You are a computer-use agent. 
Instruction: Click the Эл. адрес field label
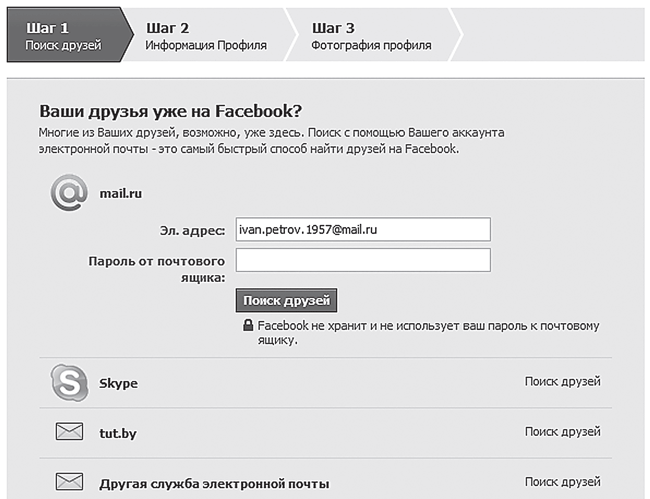(x=192, y=231)
